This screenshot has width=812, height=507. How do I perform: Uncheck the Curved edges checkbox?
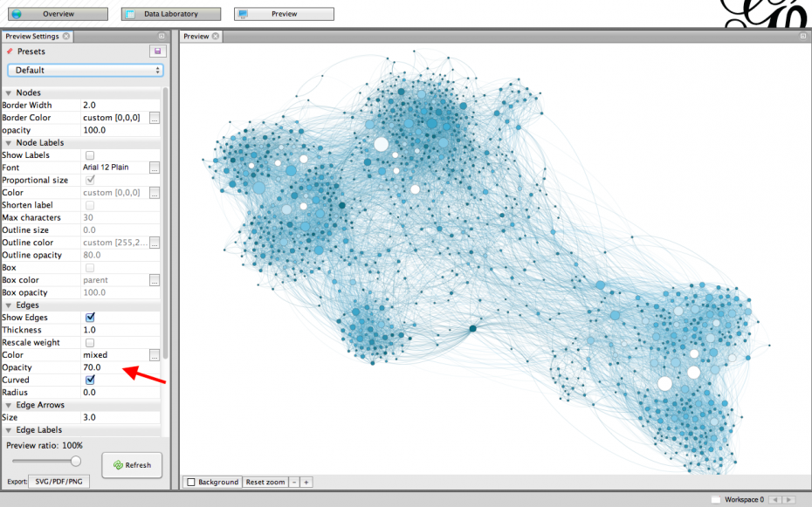(89, 380)
